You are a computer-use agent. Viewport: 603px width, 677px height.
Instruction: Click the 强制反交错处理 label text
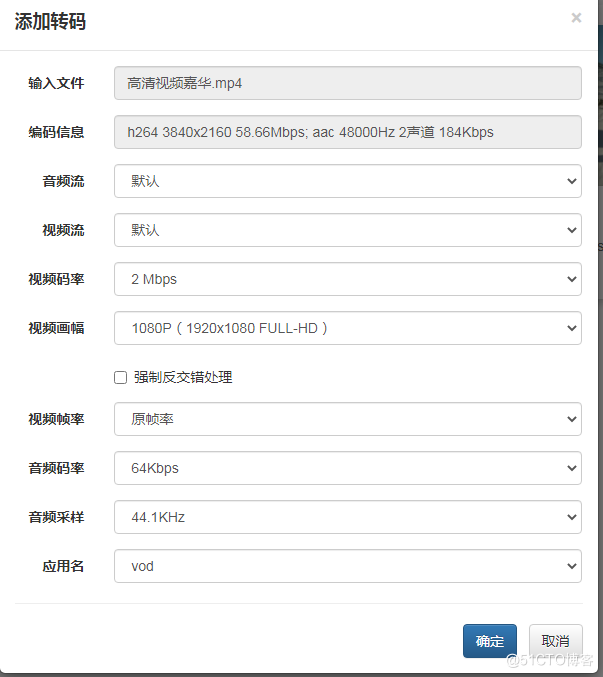click(183, 377)
